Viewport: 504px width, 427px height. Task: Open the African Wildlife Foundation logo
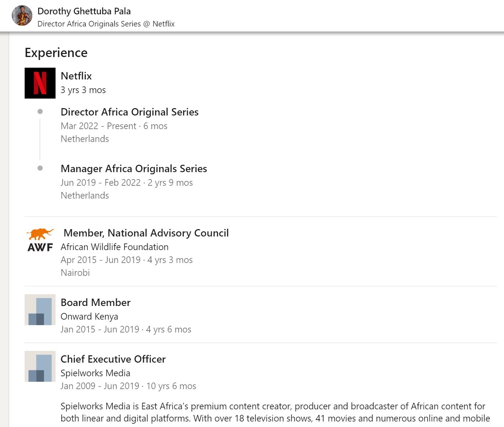[x=40, y=240]
